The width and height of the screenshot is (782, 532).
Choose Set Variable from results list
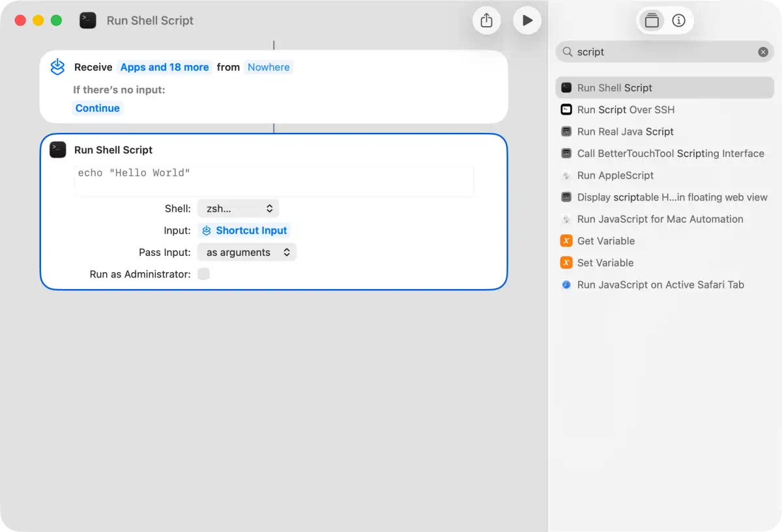tap(605, 263)
